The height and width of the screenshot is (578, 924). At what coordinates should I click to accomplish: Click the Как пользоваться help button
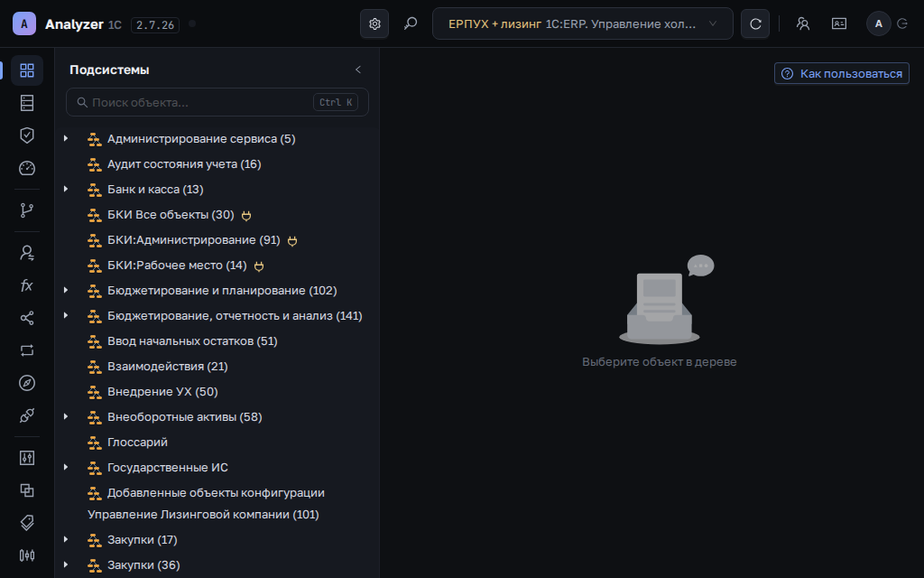point(842,74)
